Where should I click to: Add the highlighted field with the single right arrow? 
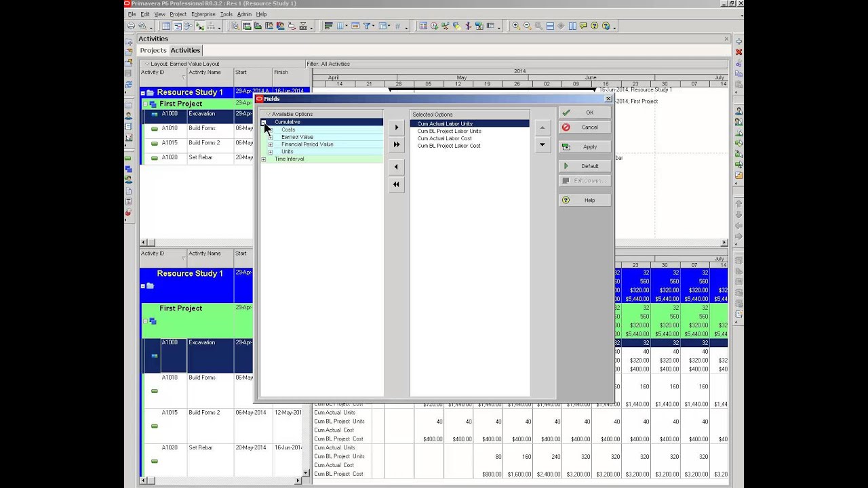pyautogui.click(x=397, y=127)
